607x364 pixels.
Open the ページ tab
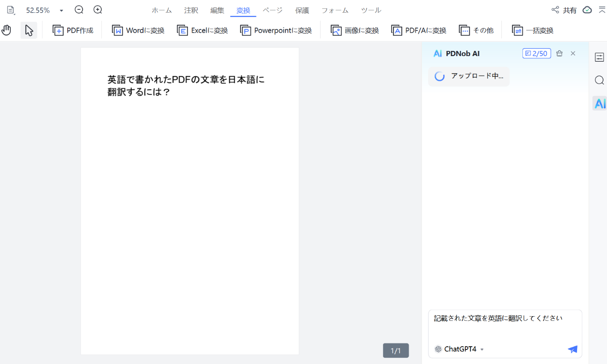coord(273,9)
